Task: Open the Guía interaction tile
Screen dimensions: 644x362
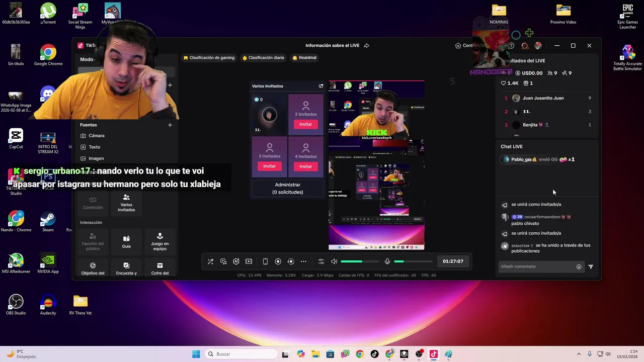Action: coord(126,241)
